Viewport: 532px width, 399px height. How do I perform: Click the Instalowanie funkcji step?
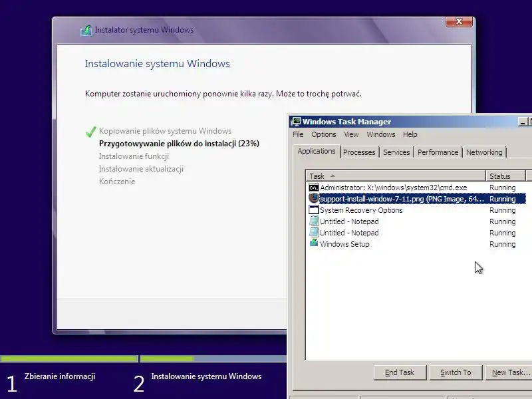click(x=134, y=156)
